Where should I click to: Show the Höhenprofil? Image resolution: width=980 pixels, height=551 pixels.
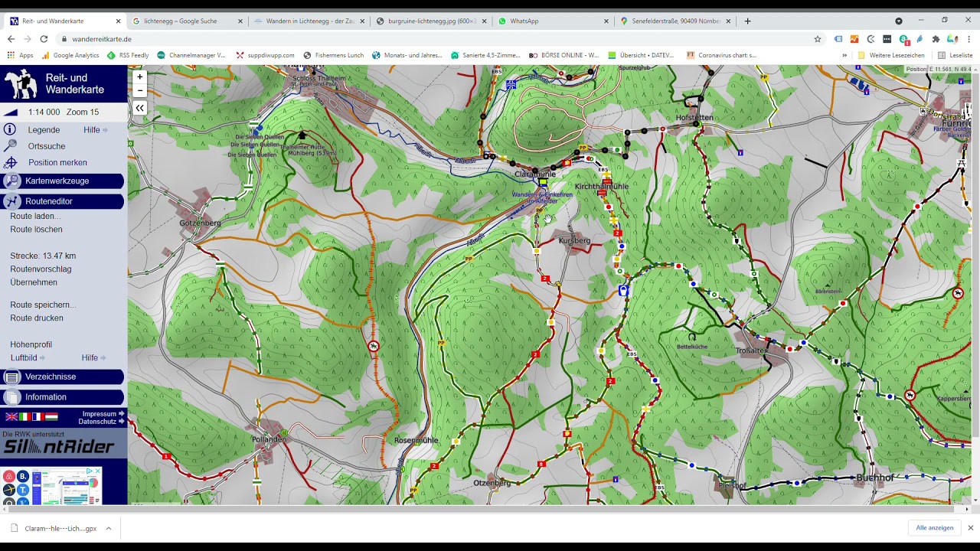point(31,344)
